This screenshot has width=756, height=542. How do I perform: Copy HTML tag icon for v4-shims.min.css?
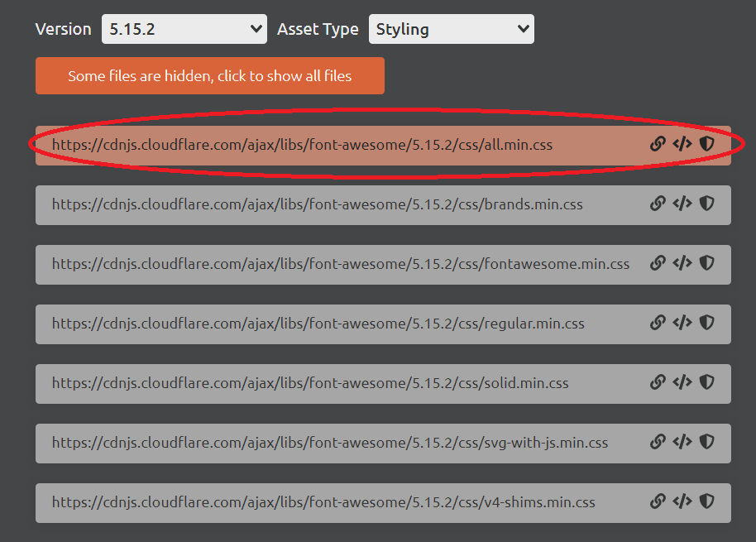pos(682,501)
